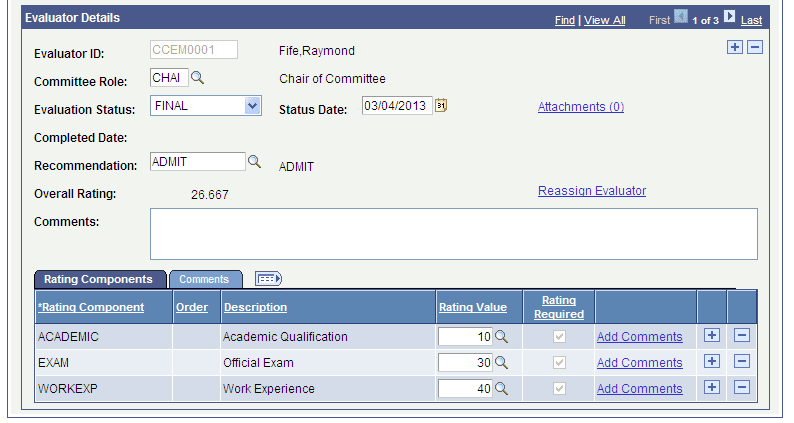
Task: Select the Rating Components tab
Action: click(x=99, y=279)
